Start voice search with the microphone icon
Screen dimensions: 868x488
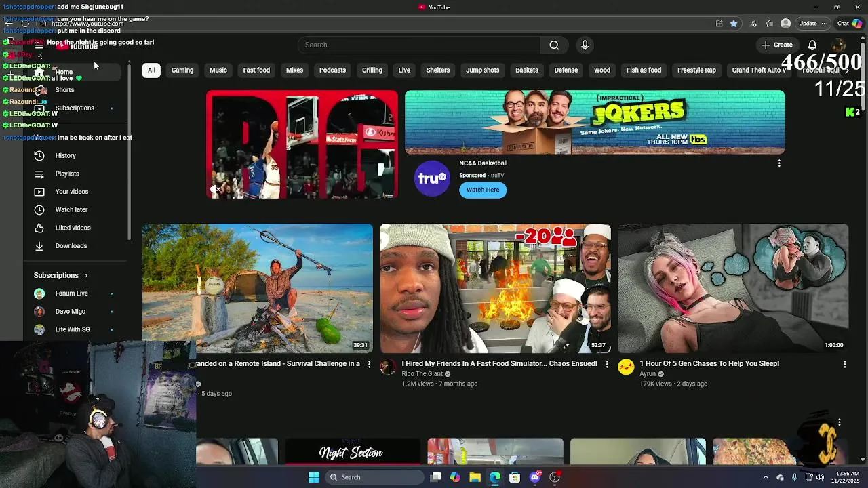point(585,45)
